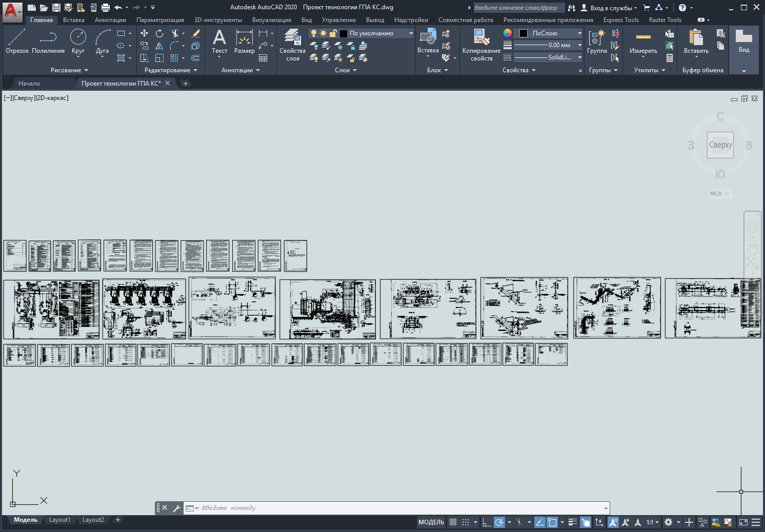This screenshot has height=532, width=765.
Task: Click the Измерить measure tool
Action: point(643,41)
